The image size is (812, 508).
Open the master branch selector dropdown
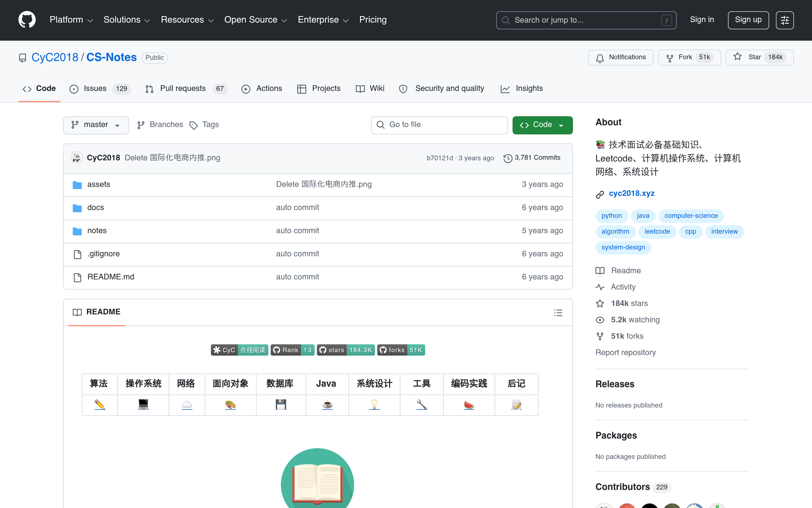tap(96, 125)
